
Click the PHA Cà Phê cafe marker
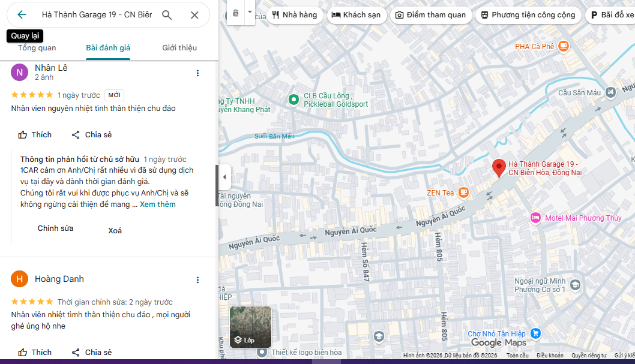pos(564,46)
